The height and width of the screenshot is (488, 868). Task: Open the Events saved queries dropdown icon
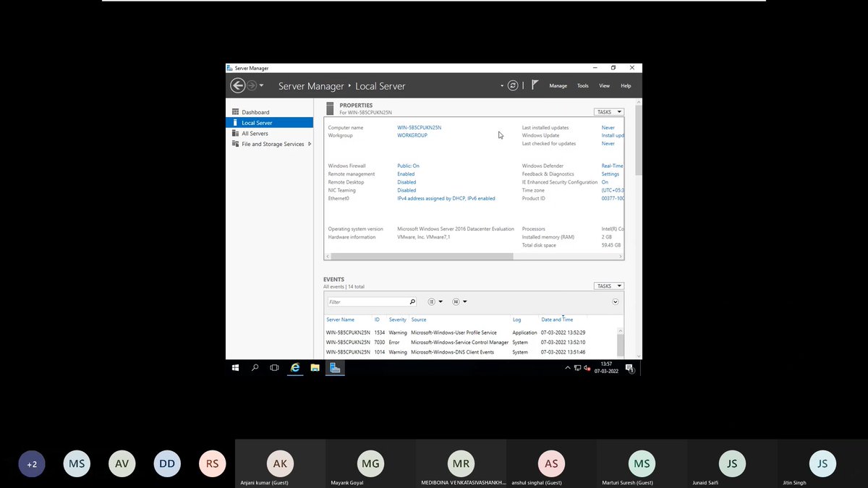(x=459, y=301)
